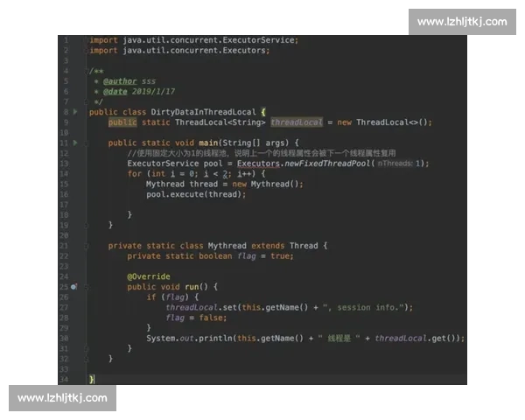525x420 pixels.
Task: Click the bottom-left www.lzhljtkj.com watermark
Action: tap(62, 398)
